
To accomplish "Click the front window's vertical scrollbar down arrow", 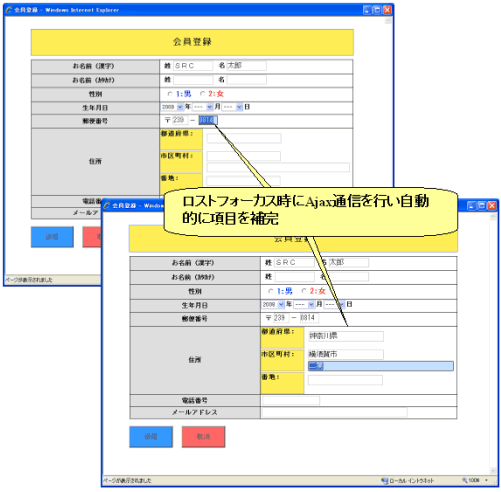I will tap(493, 471).
